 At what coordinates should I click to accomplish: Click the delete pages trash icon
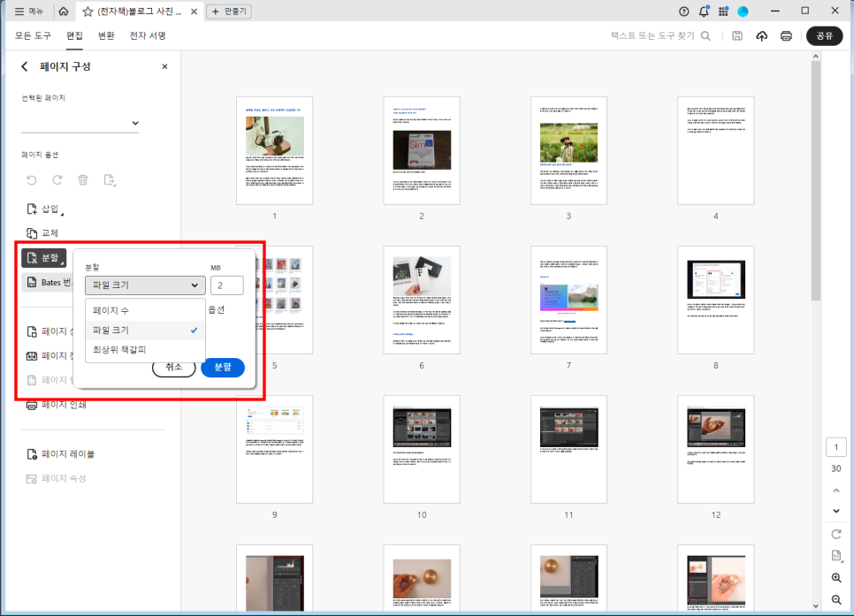(x=83, y=179)
